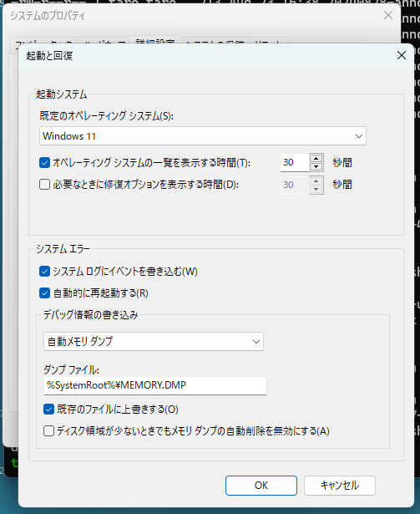The width and height of the screenshot is (420, 514).
Task: Enable ディスク領域が少ないときでも自動削除を無効にする
Action: tap(48, 430)
